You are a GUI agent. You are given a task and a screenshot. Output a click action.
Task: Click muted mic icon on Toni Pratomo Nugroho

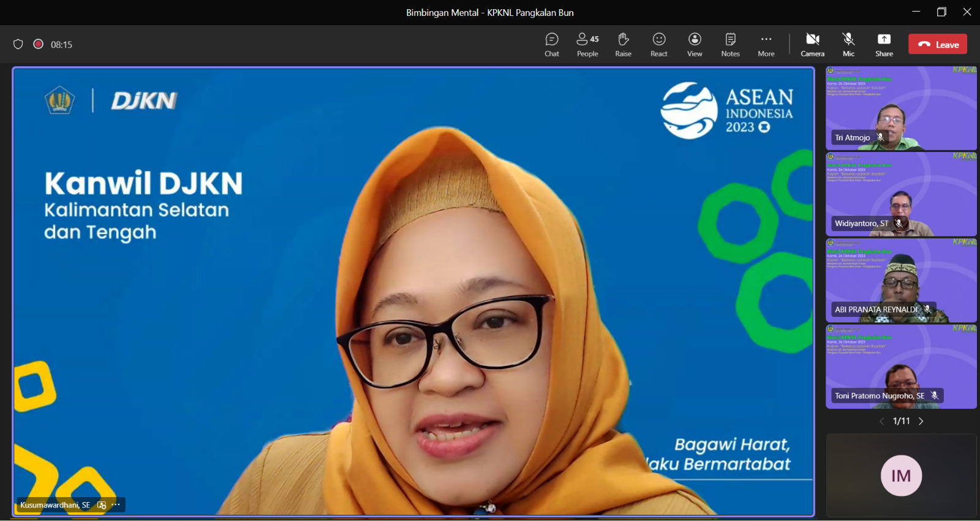point(935,396)
